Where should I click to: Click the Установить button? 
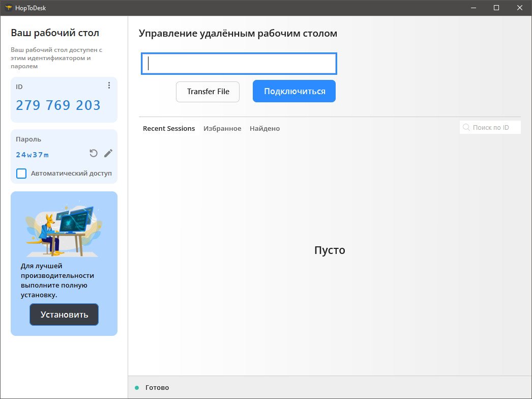point(64,315)
